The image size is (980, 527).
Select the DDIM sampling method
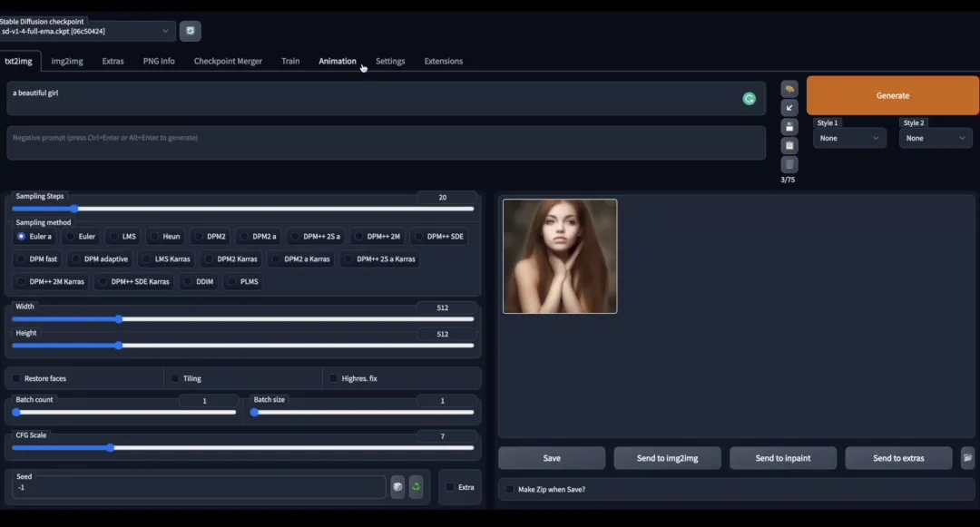click(198, 281)
